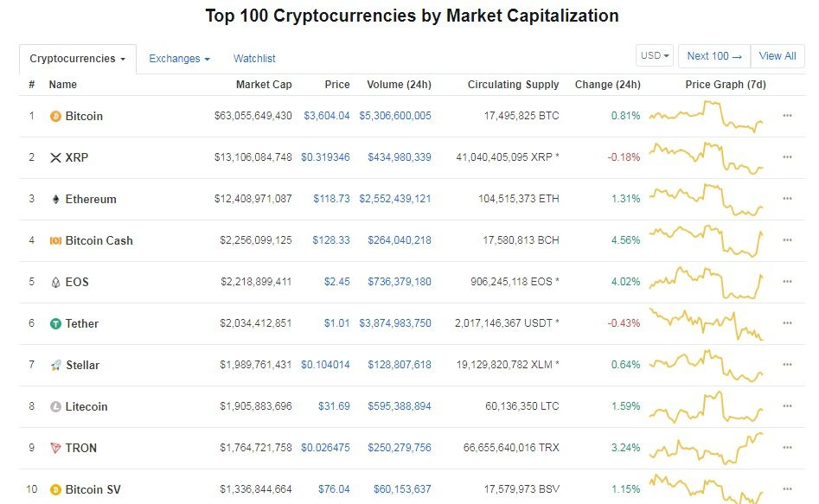Click the Litecoin logo icon
The height and width of the screenshot is (504, 819).
click(55, 406)
